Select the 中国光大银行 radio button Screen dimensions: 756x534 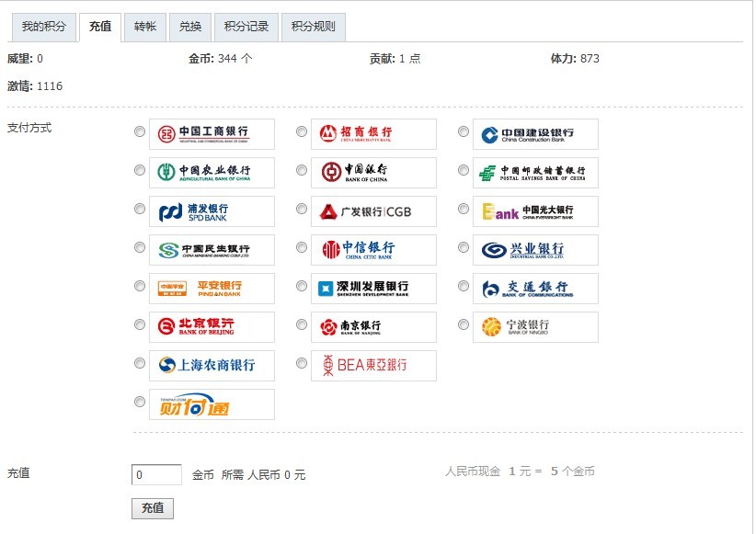pyautogui.click(x=464, y=209)
